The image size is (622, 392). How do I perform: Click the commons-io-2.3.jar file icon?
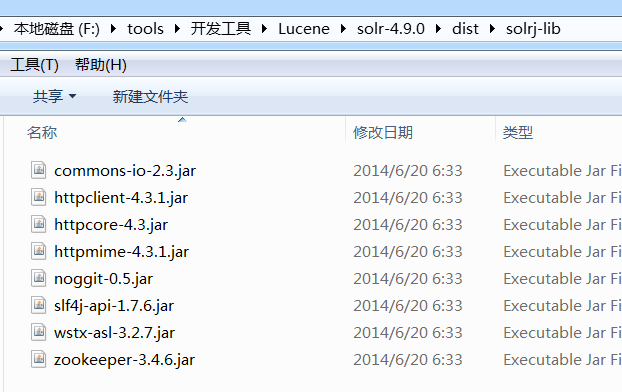pos(38,170)
